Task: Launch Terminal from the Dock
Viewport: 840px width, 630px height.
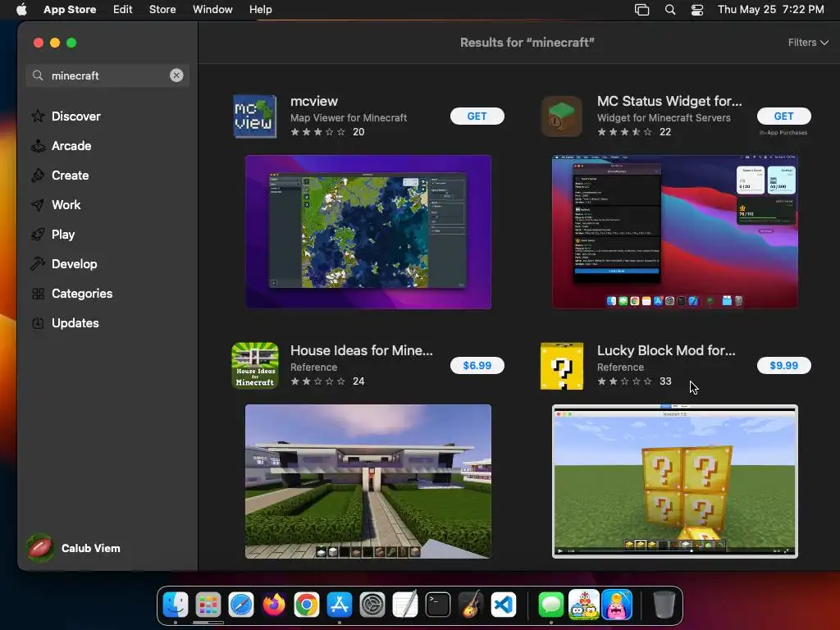Action: coord(438,605)
